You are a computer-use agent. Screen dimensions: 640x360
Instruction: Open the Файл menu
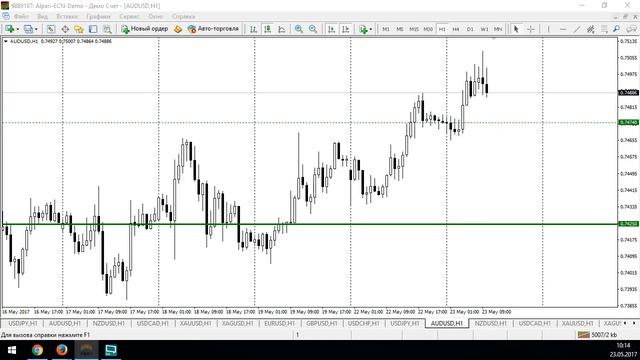[x=21, y=17]
